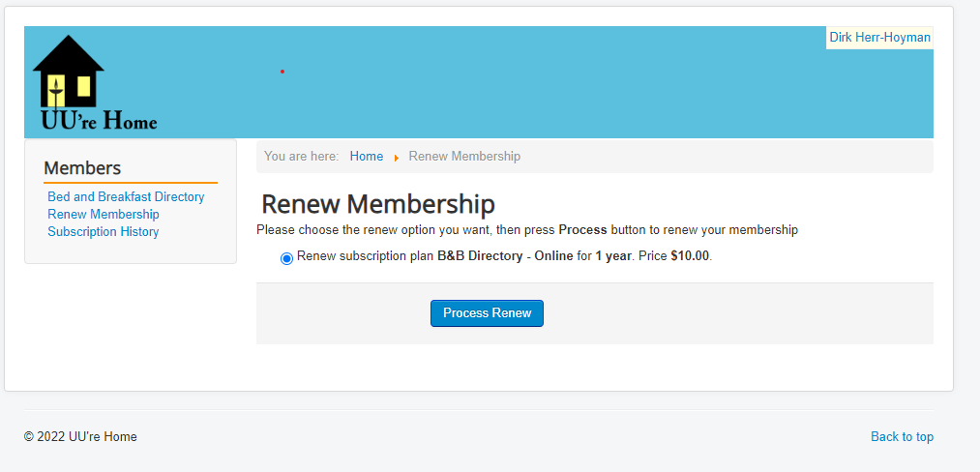
Task: Click the orange breadcrumb arrow separator
Action: [x=397, y=158]
